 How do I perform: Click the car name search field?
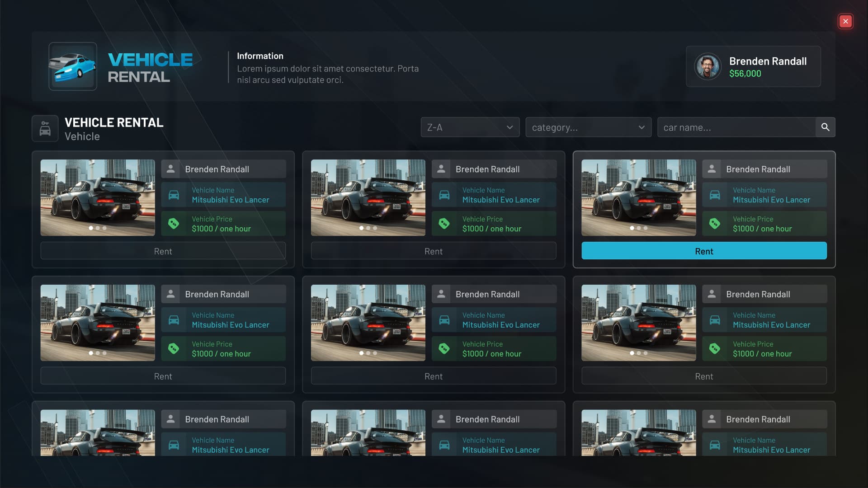point(737,127)
